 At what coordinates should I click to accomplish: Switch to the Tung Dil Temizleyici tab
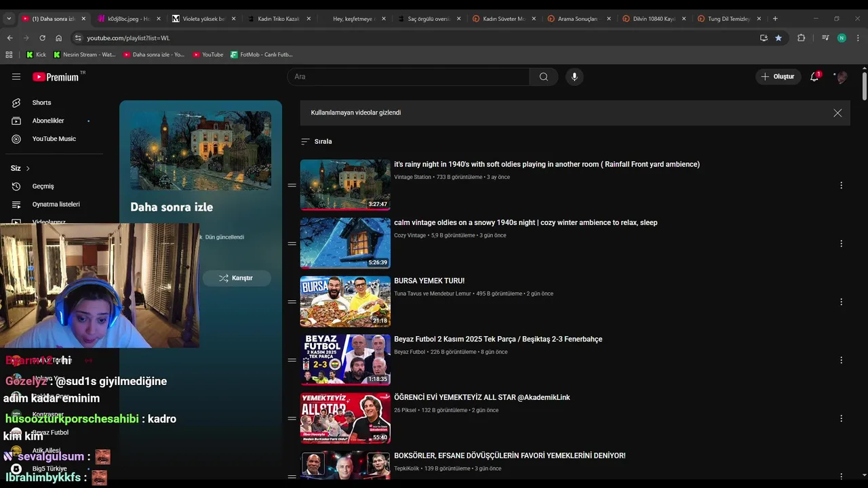tap(728, 19)
